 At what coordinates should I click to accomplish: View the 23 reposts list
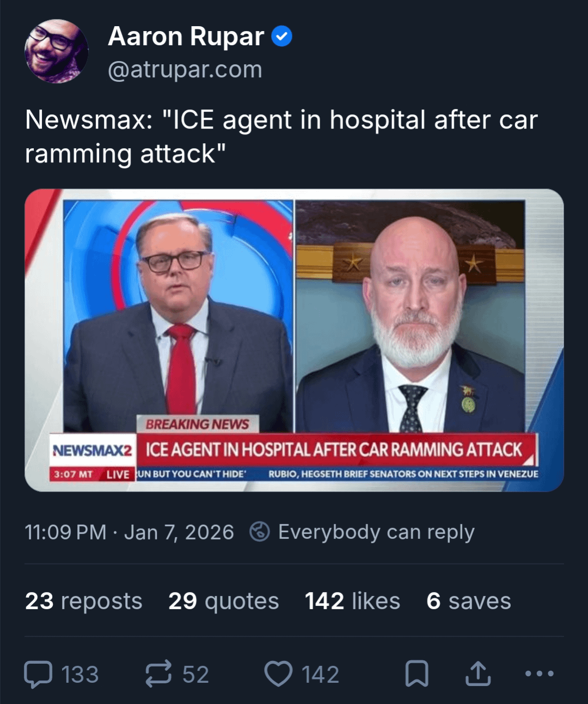tap(84, 601)
